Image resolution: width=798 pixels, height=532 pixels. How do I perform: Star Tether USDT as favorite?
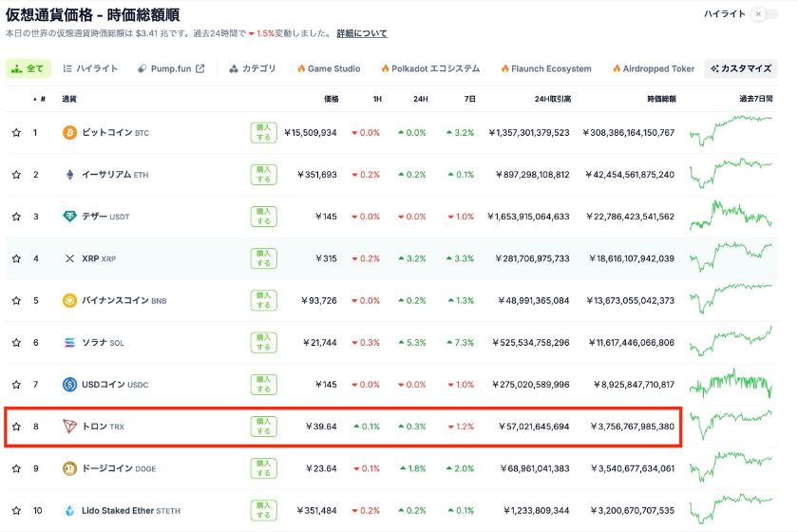(16, 217)
